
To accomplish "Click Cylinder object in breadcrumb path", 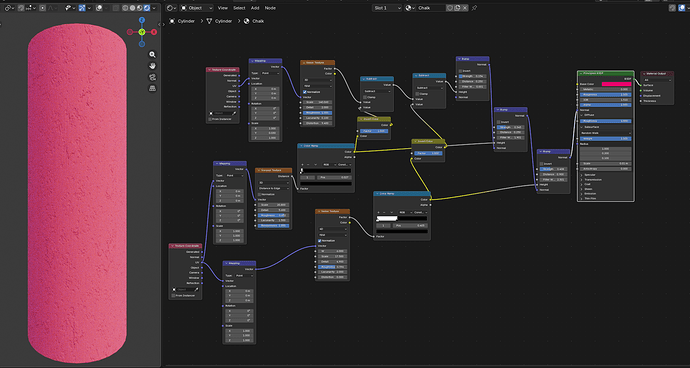I will (182, 21).
